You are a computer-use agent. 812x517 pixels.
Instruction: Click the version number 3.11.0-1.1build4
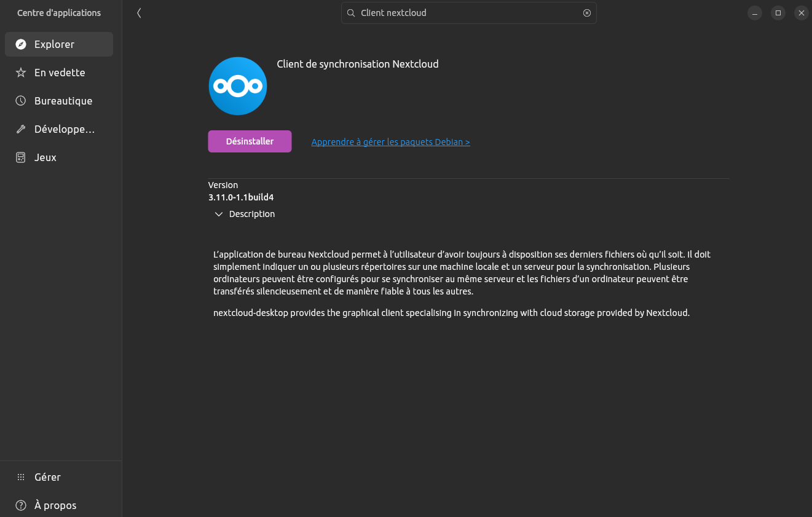[241, 197]
